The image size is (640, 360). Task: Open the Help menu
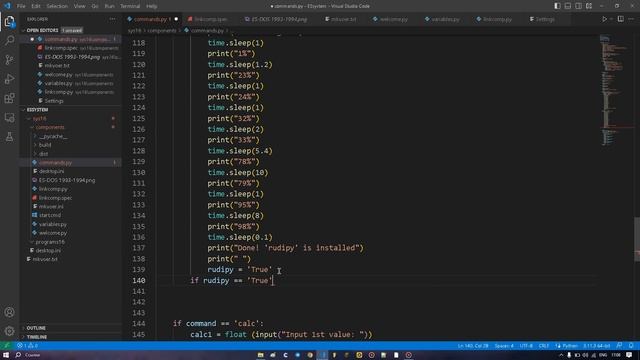point(151,6)
